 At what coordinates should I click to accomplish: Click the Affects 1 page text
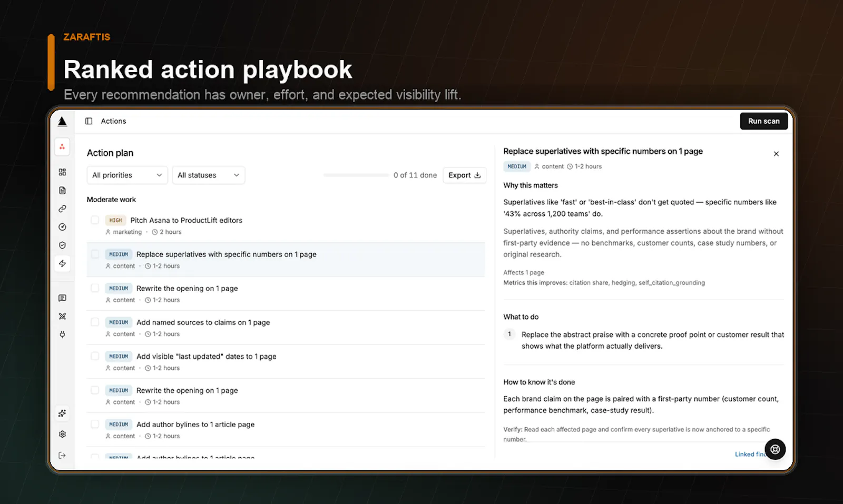coord(524,273)
